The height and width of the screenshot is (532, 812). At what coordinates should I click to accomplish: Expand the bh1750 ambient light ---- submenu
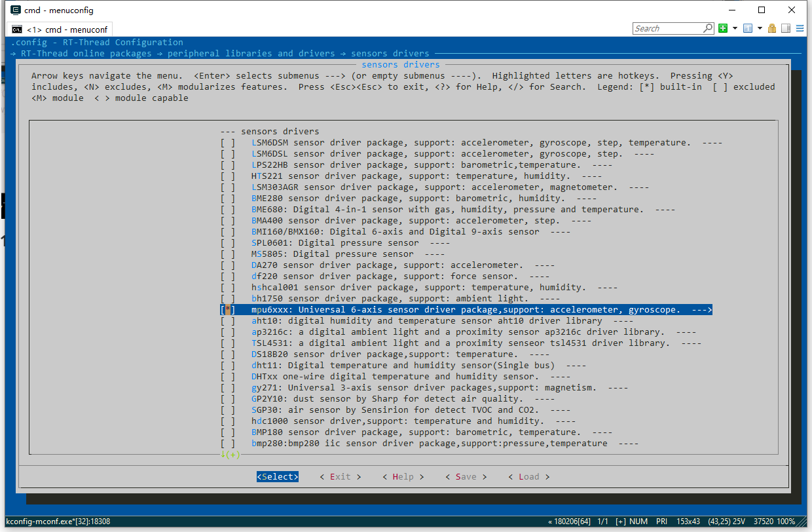click(x=550, y=299)
